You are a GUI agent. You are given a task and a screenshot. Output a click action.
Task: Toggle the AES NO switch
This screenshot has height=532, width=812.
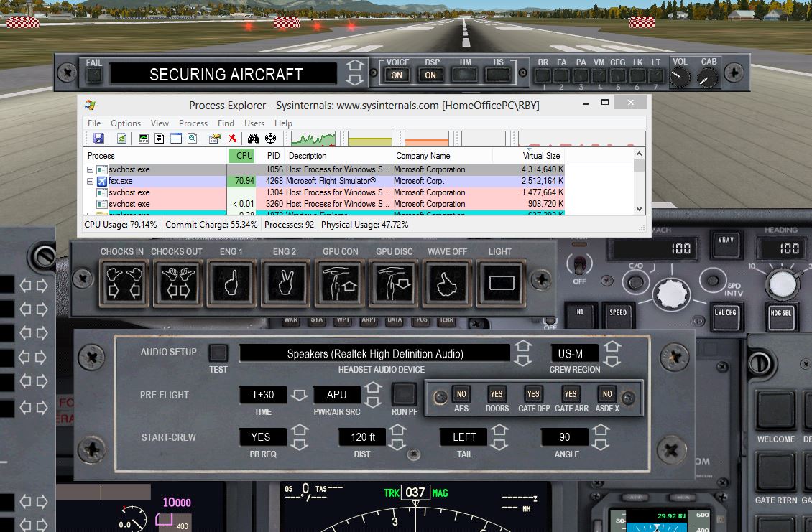click(x=461, y=394)
